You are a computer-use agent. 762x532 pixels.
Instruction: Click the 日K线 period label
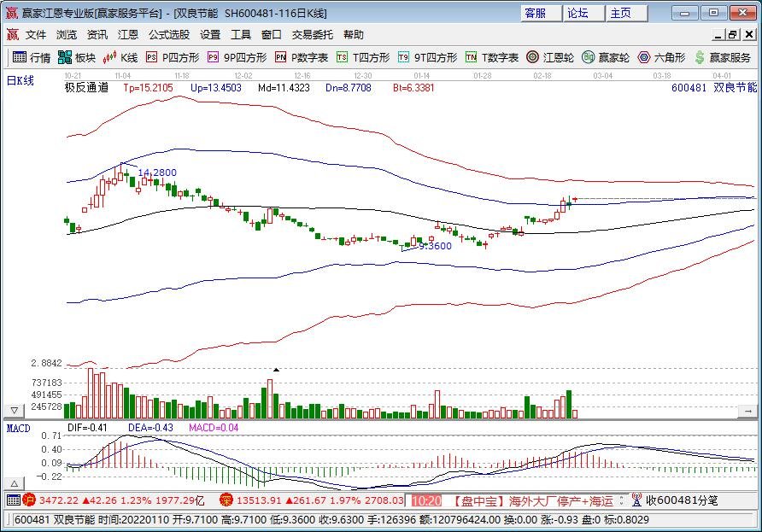coord(20,80)
